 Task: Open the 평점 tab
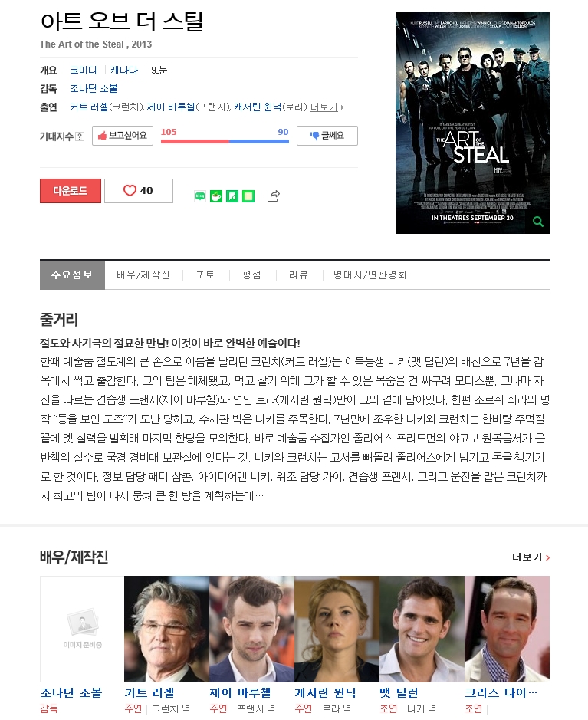[x=251, y=275]
